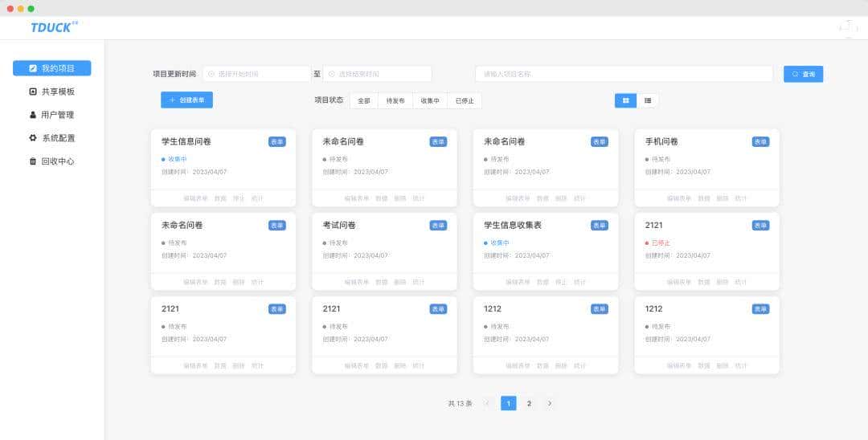Open the 考试问卷 card title
Screen dimensions: 868x440
point(339,225)
